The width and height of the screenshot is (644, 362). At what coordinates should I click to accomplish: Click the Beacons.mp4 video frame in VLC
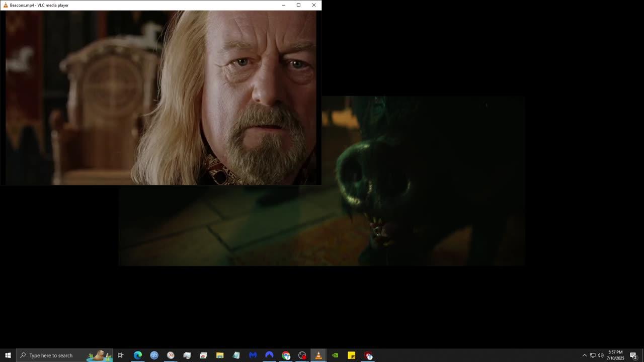161,98
